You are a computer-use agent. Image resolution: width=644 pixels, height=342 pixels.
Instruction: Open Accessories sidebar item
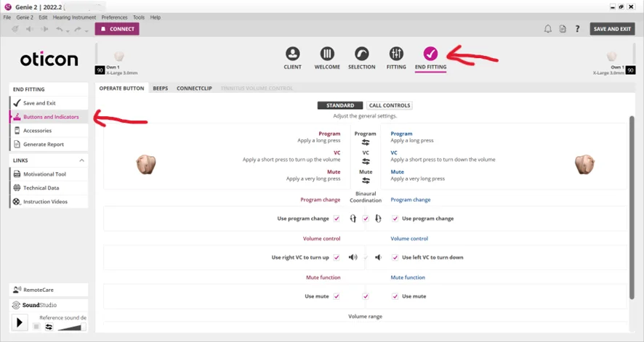(x=49, y=131)
